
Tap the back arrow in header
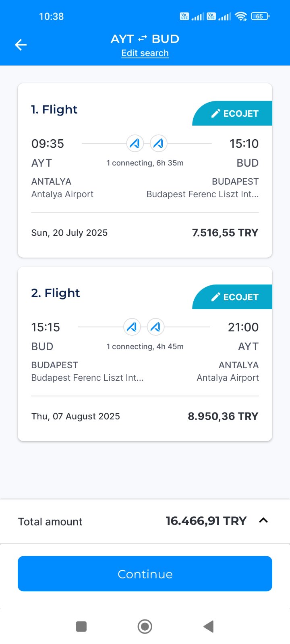21,45
